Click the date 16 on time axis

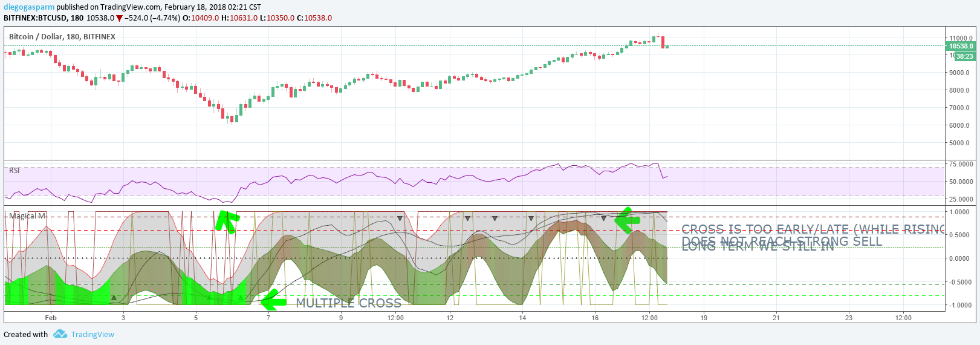[595, 318]
